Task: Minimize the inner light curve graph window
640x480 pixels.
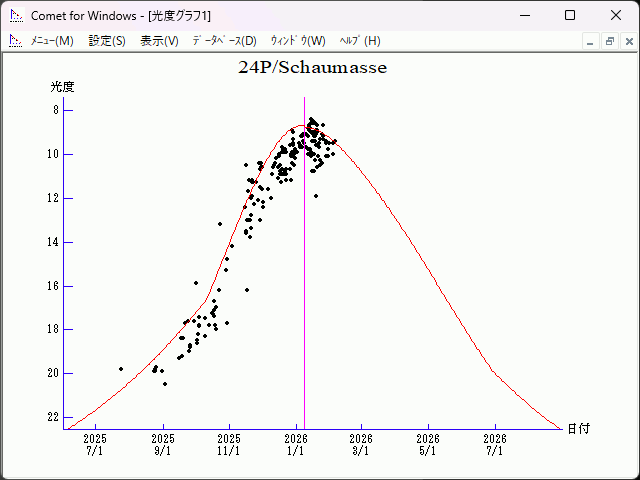Action: [590, 41]
